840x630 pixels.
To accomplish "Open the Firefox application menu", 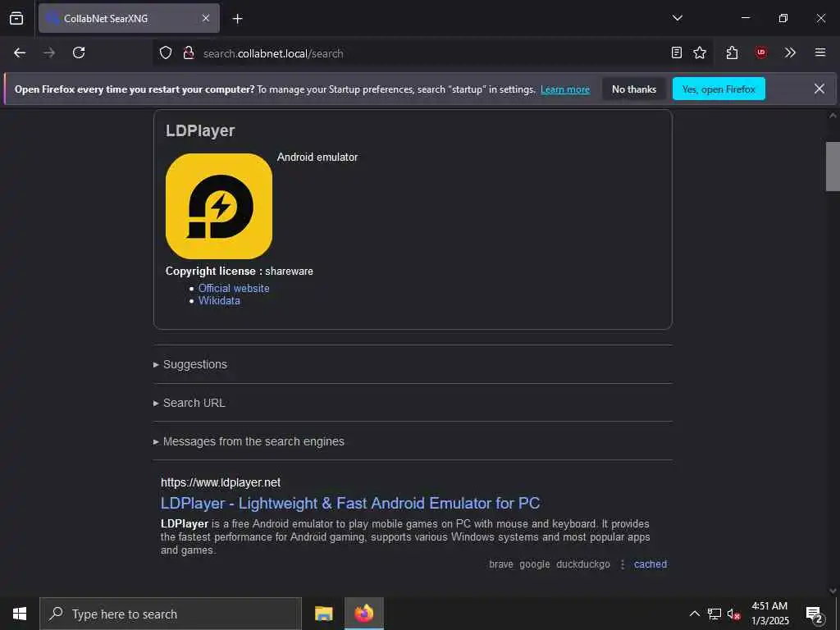I will [x=820, y=52].
